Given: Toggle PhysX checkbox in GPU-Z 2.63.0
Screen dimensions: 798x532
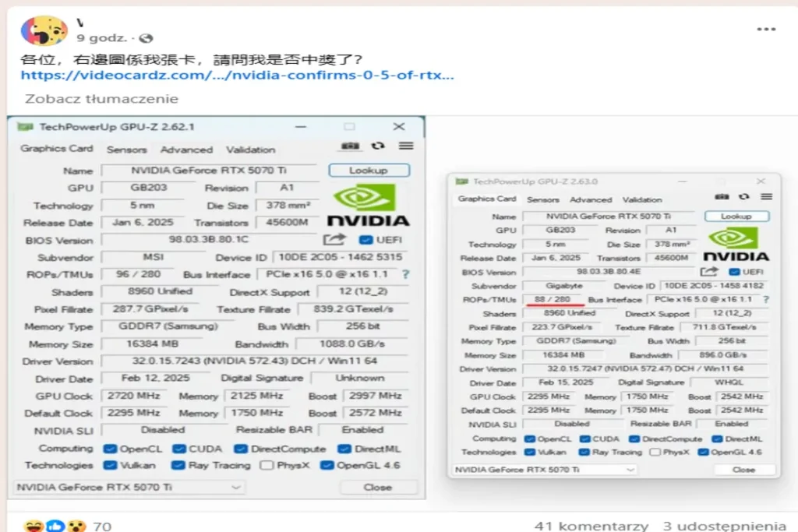Looking at the screenshot, I should pyautogui.click(x=655, y=452).
